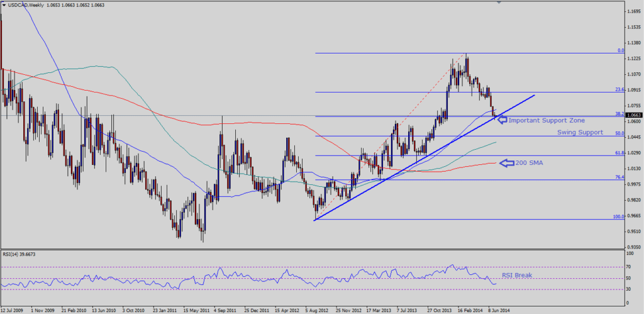This screenshot has width=644, height=314.
Task: Click the arrow pointing at Important Support Zone
Action: point(501,120)
